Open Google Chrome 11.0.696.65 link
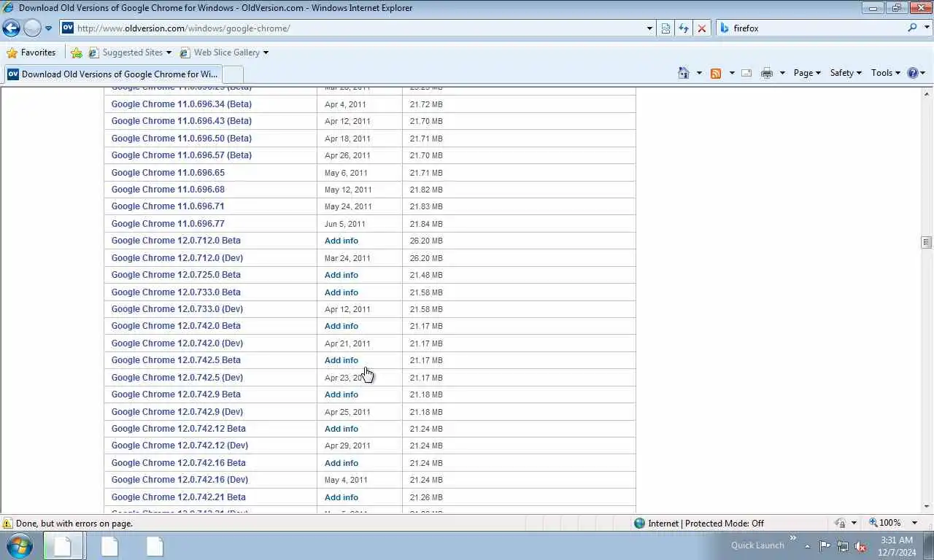The width and height of the screenshot is (934, 560). click(168, 173)
